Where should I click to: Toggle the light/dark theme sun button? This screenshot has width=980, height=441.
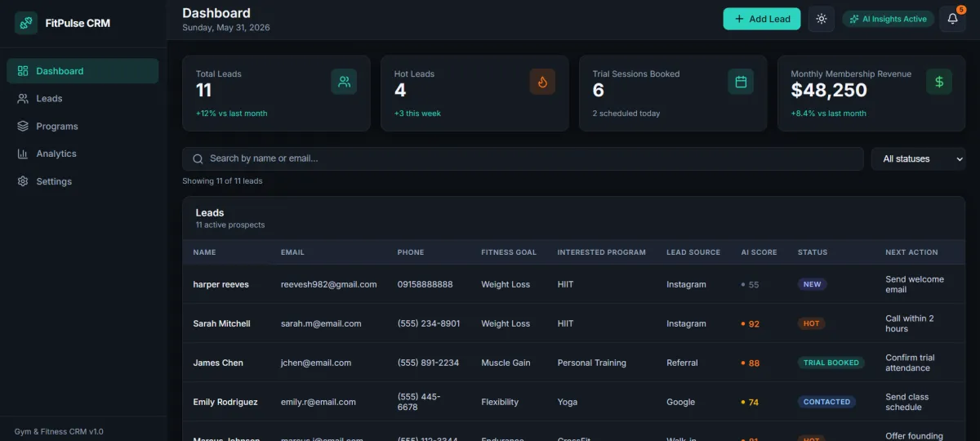coord(822,19)
